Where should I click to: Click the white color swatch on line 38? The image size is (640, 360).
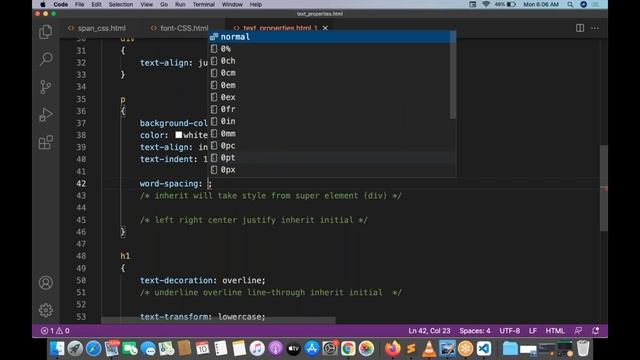coord(179,135)
